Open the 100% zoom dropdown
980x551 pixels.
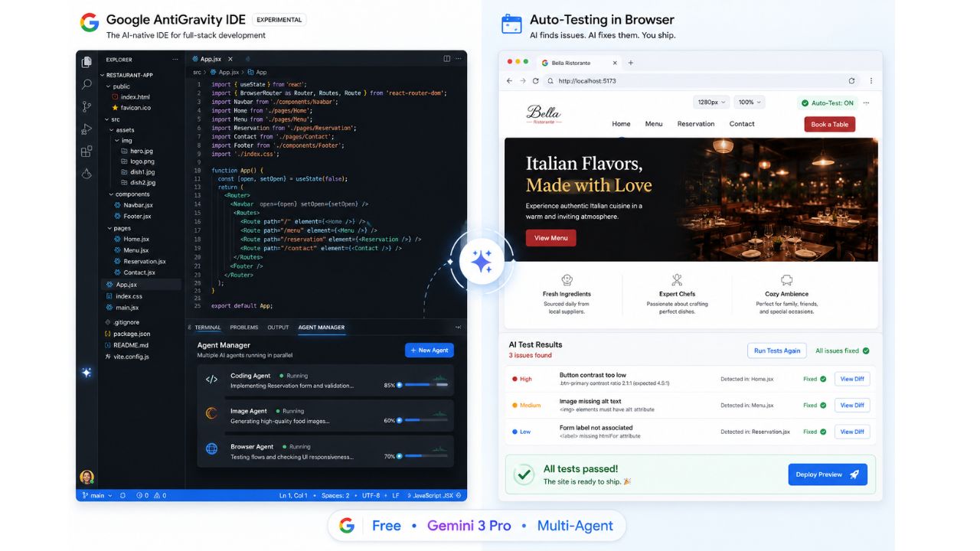coord(749,103)
